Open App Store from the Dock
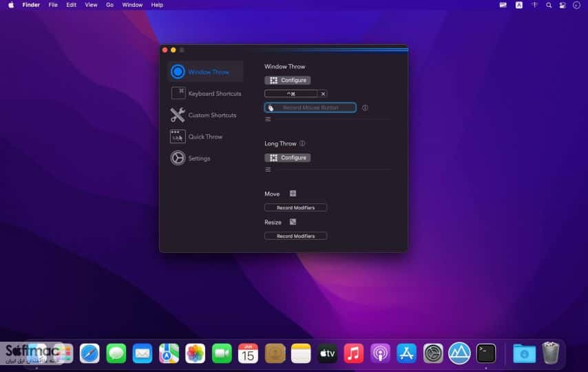Viewport: 588px width, 372px height. click(x=406, y=353)
